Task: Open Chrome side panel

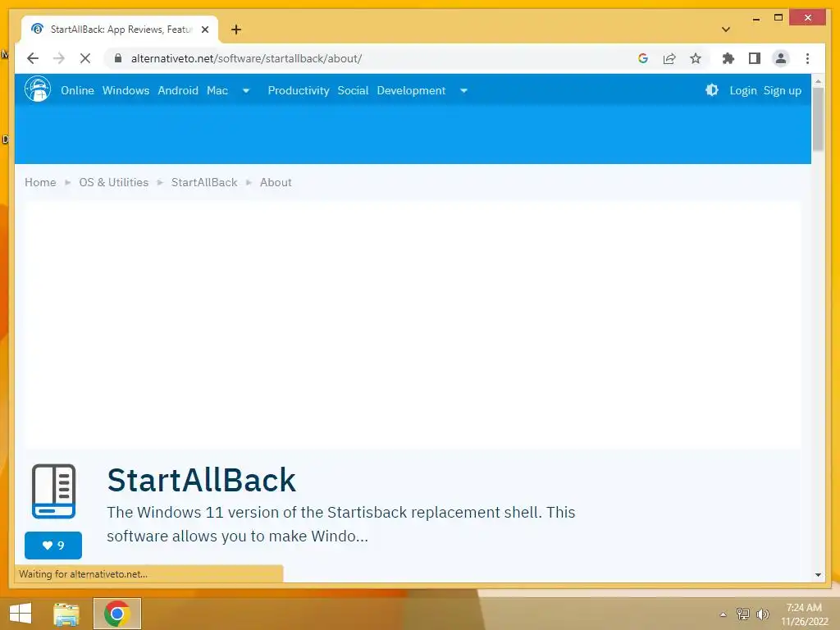Action: click(x=755, y=58)
